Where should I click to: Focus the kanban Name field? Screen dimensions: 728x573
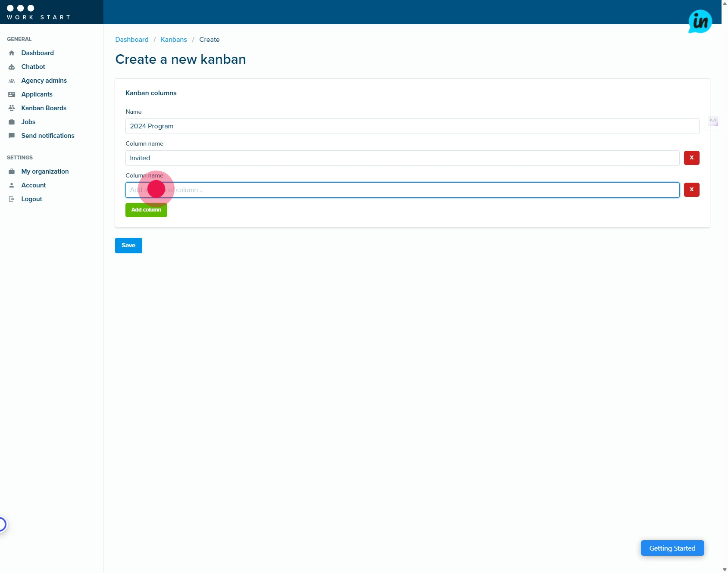point(412,126)
